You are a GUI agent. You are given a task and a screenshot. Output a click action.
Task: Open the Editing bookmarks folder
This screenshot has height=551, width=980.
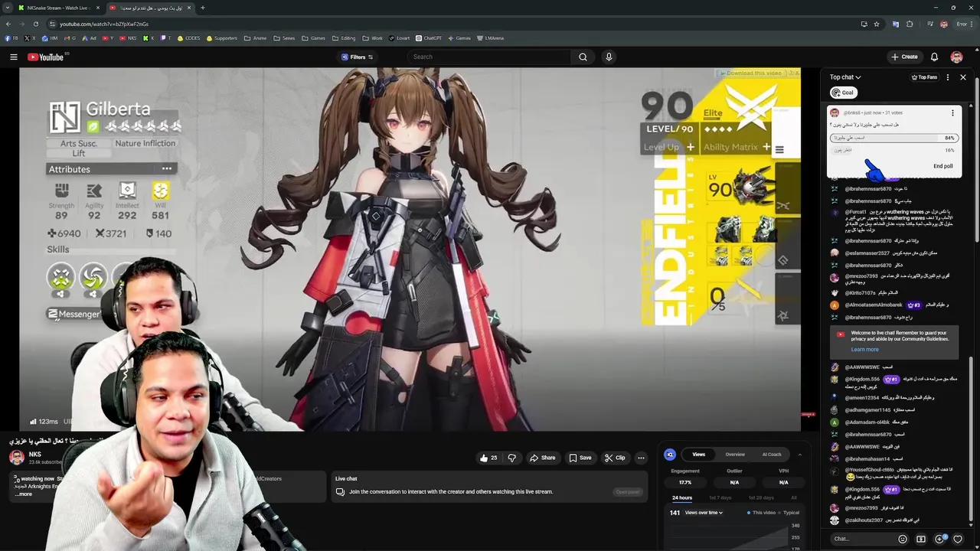click(x=345, y=37)
